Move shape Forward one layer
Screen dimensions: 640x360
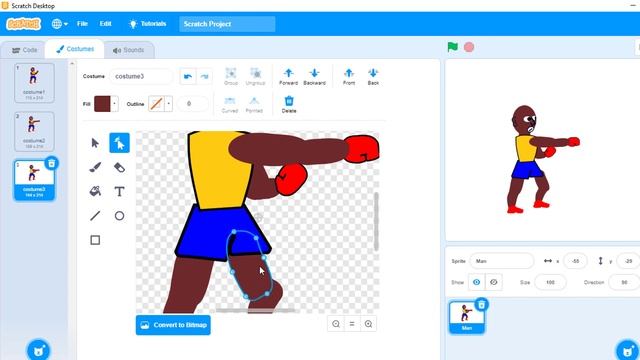coord(289,76)
